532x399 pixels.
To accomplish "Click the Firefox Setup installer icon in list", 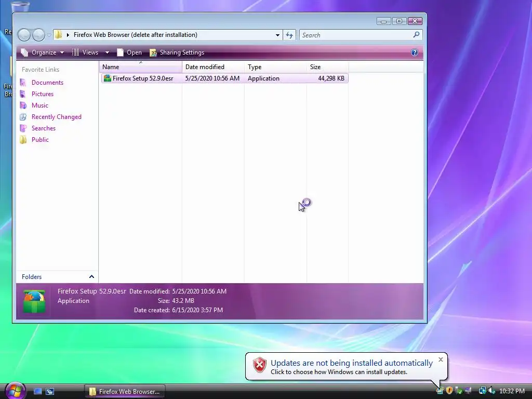I will (107, 78).
